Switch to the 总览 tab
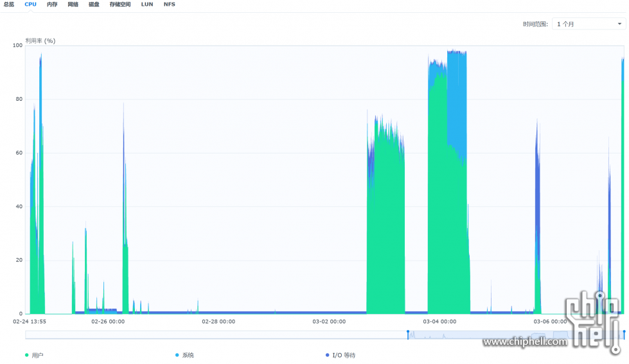629x364 pixels. 9,4
